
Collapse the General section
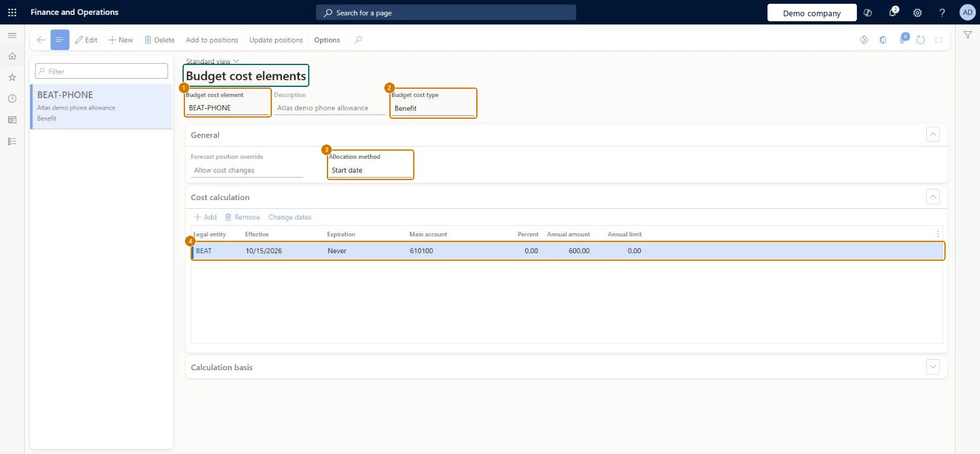point(933,134)
